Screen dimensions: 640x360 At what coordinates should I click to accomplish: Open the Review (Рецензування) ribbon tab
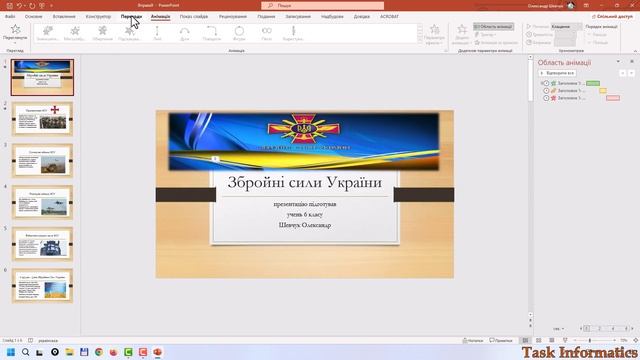click(233, 17)
